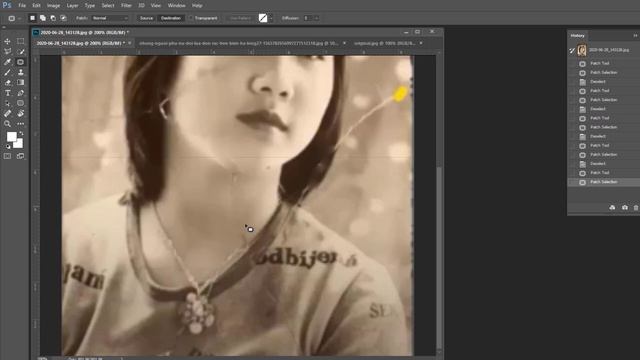Select the Move tool
The width and height of the screenshot is (640, 360).
coord(7,41)
